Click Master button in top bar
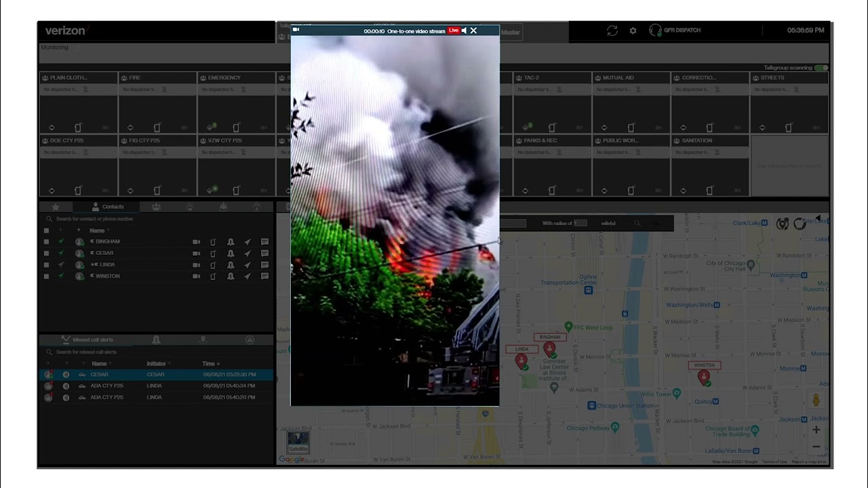The image size is (868, 488). [511, 32]
